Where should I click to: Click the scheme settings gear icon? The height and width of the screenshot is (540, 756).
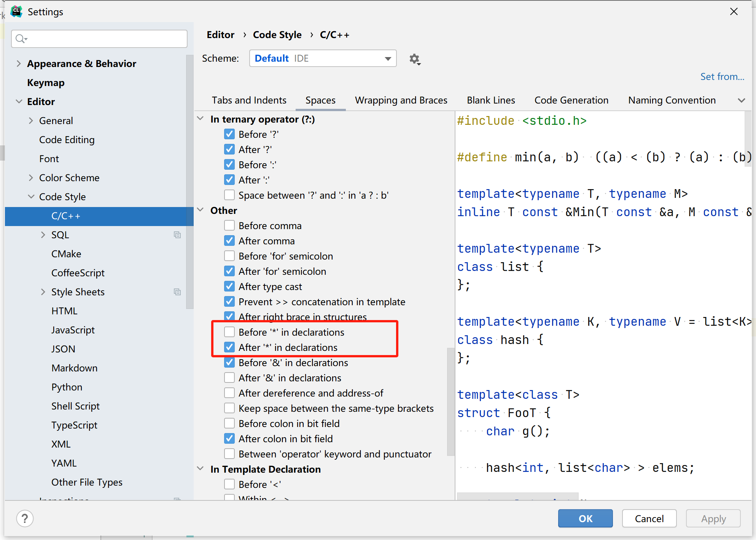click(414, 59)
